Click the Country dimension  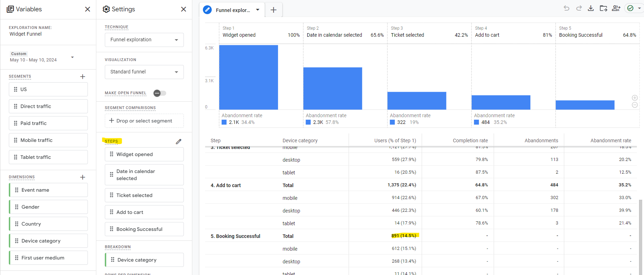(48, 224)
